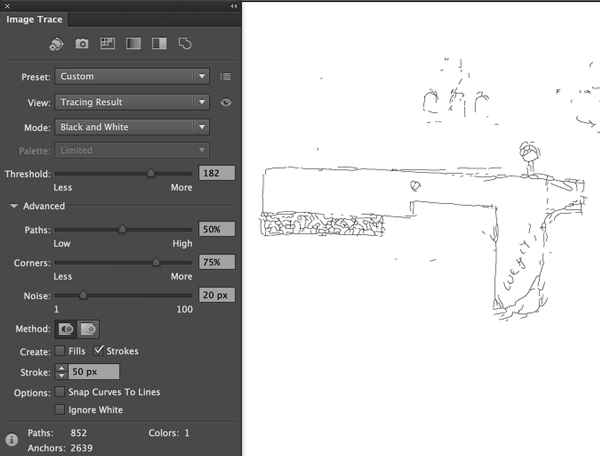Enable Snap Curves To Lines checkbox
The image size is (600, 456).
click(60, 392)
